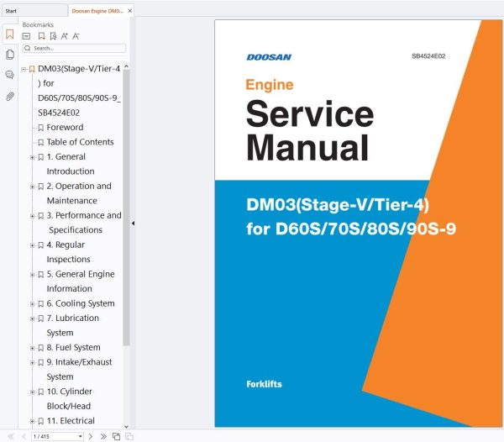Viewport: 504px width, 442px height.
Task: Expand the 2. Operation and Maintenance bookmark
Action: point(33,187)
